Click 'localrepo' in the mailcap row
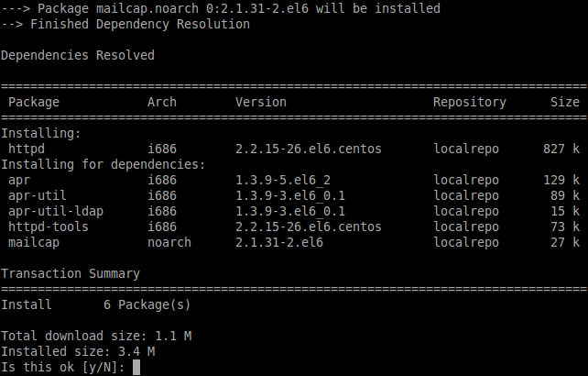Image resolution: width=588 pixels, height=376 pixels. [x=466, y=243]
